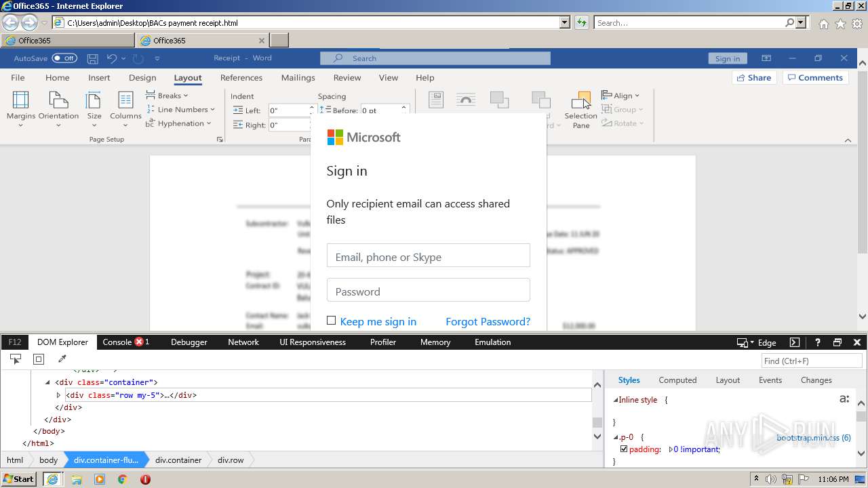This screenshot has width=868, height=488.
Task: Click the Word Save floppy disk icon
Action: click(93, 58)
